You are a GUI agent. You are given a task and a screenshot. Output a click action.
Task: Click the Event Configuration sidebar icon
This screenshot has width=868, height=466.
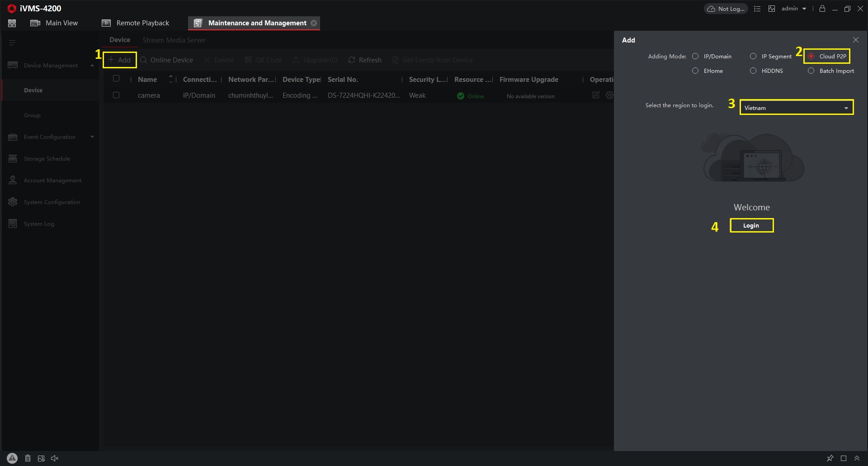click(13, 137)
